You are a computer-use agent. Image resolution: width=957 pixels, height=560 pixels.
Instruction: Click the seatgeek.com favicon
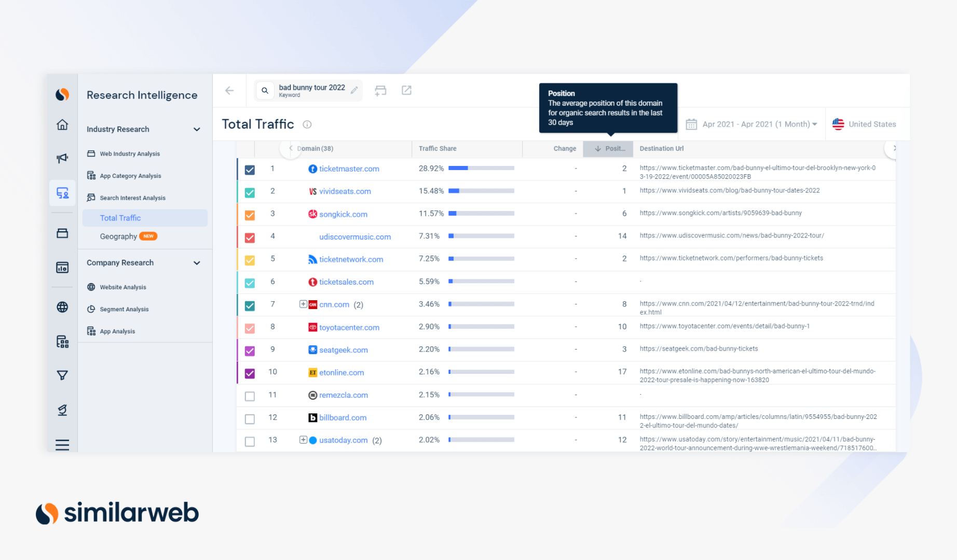[x=313, y=350]
